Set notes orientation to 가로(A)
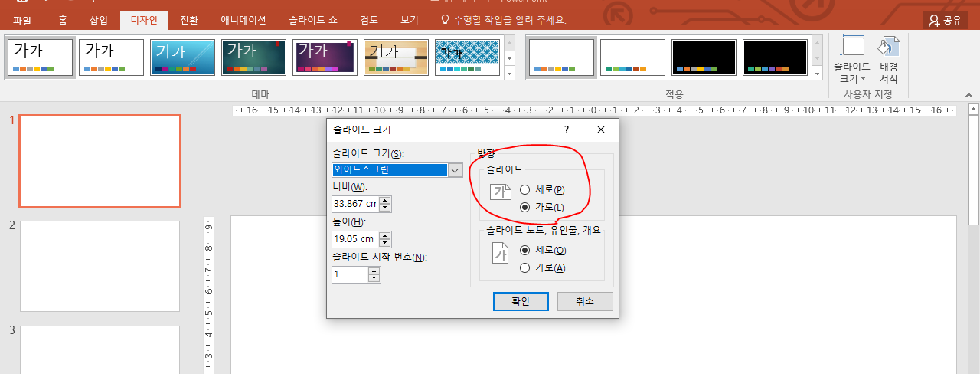Screen dimensions: 980x374 click(x=542, y=267)
